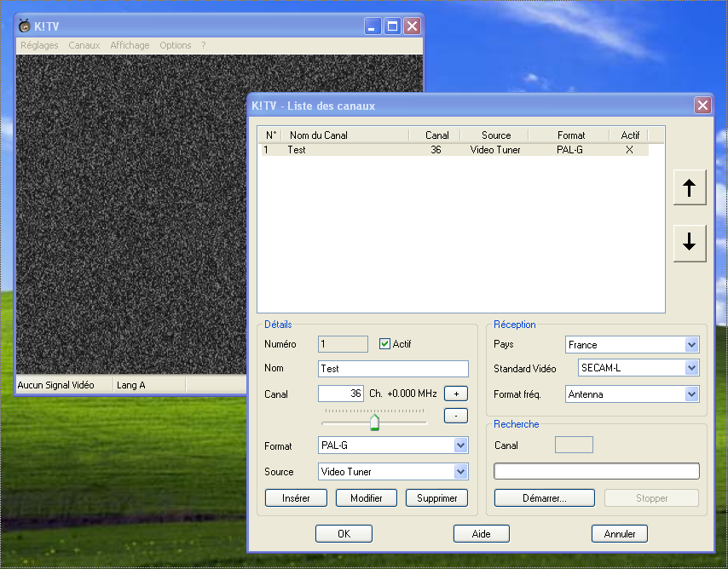This screenshot has height=569, width=728.
Task: Open help with the Aide button
Action: [x=482, y=534]
